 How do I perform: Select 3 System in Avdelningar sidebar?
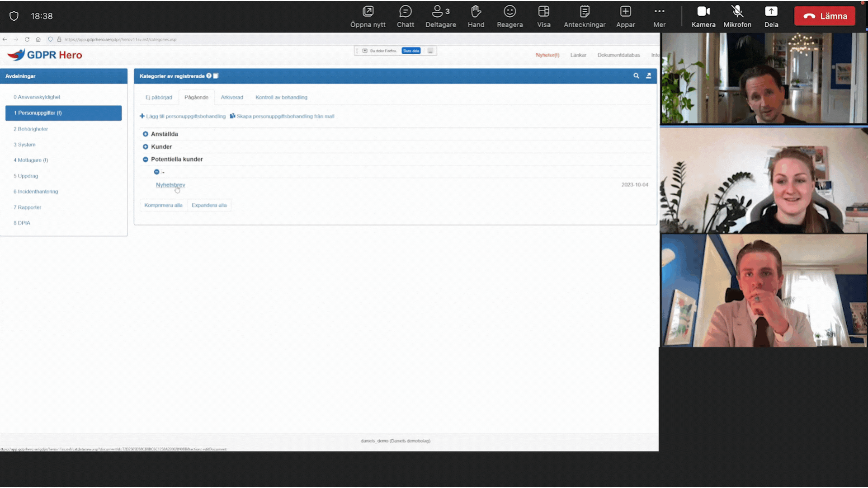pos(24,145)
